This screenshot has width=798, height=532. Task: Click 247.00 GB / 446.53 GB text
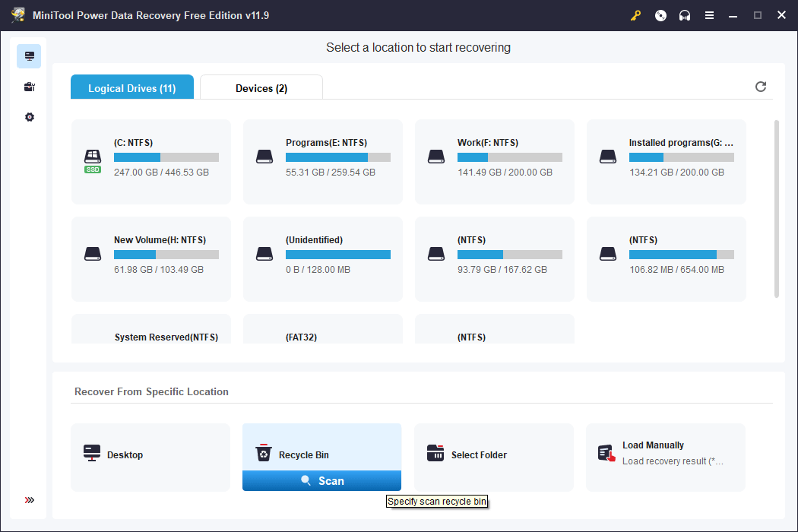click(x=161, y=172)
